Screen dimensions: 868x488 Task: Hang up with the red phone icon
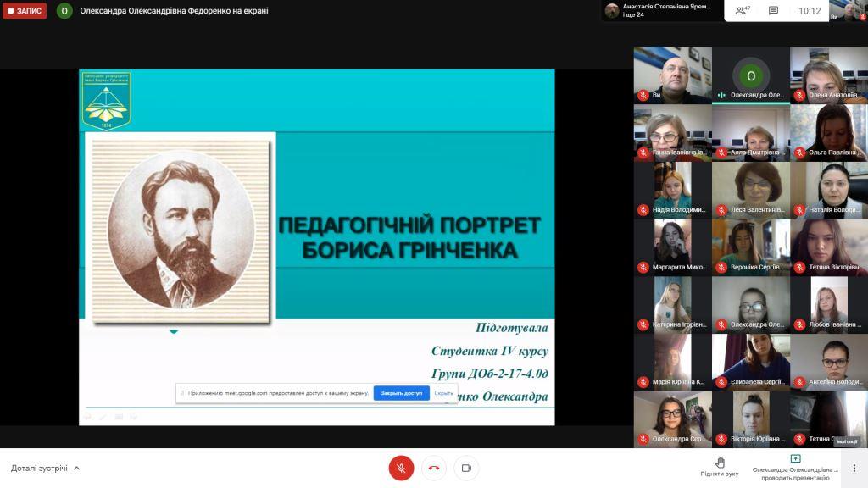point(433,468)
